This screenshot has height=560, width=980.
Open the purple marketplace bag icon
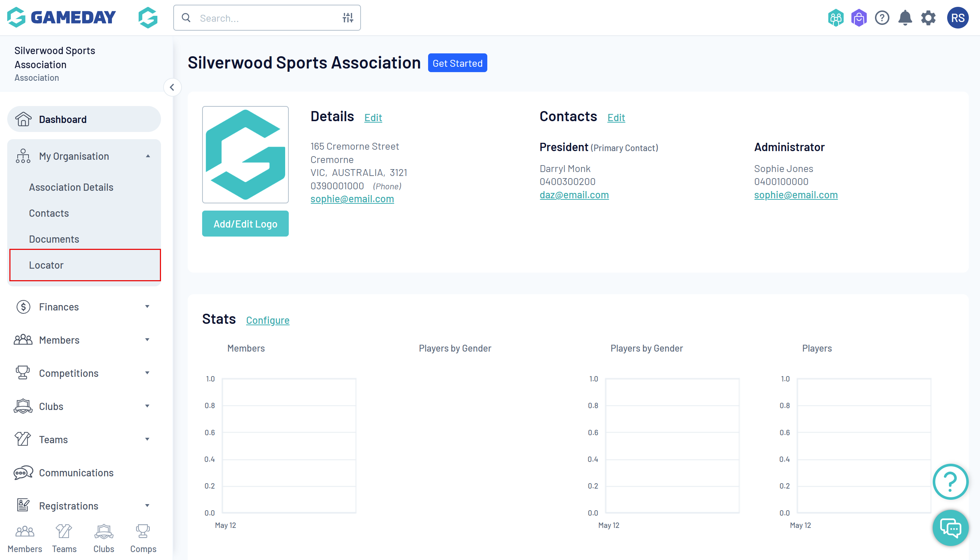859,18
